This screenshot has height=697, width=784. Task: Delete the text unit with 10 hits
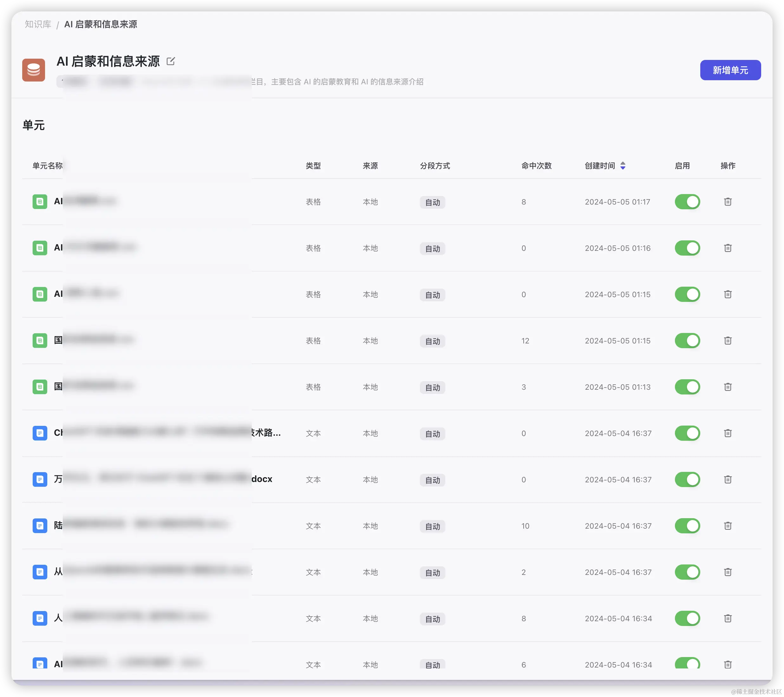[728, 526]
